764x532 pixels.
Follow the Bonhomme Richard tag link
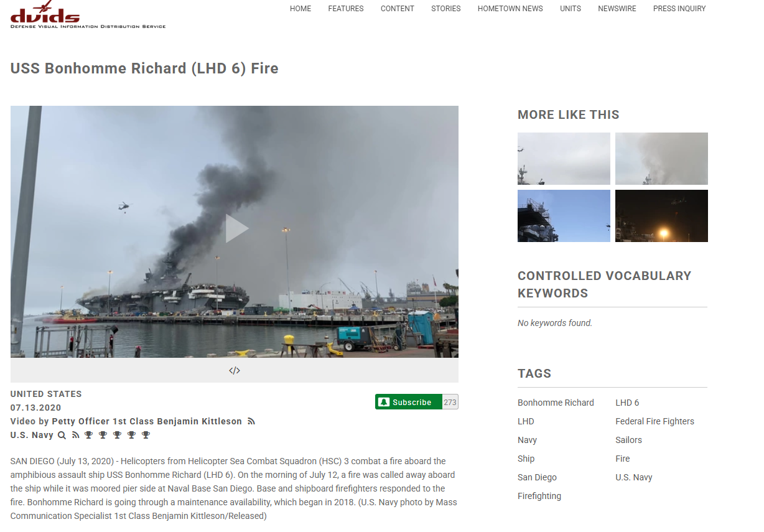(556, 403)
